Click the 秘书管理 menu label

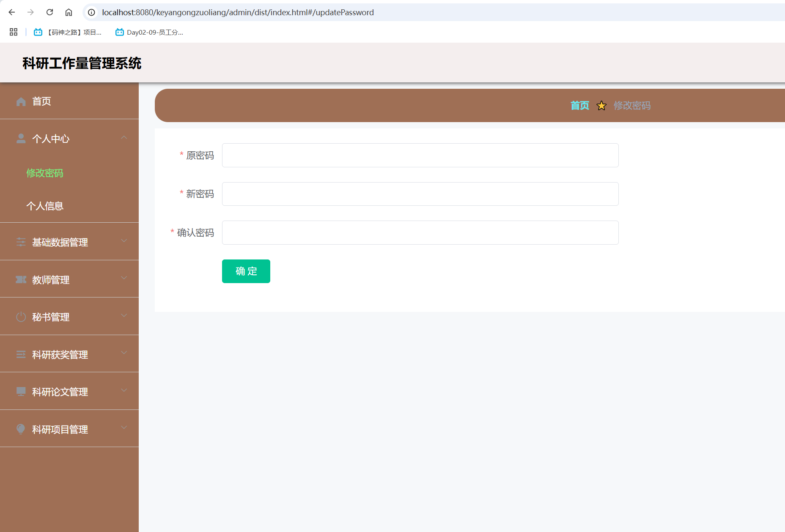(x=51, y=317)
